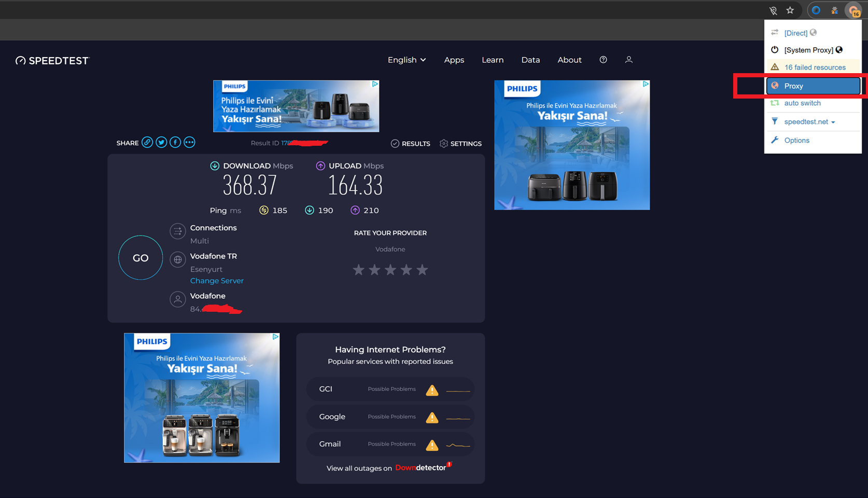Click the blue circle extension icon
The width and height of the screenshot is (868, 498).
point(816,10)
